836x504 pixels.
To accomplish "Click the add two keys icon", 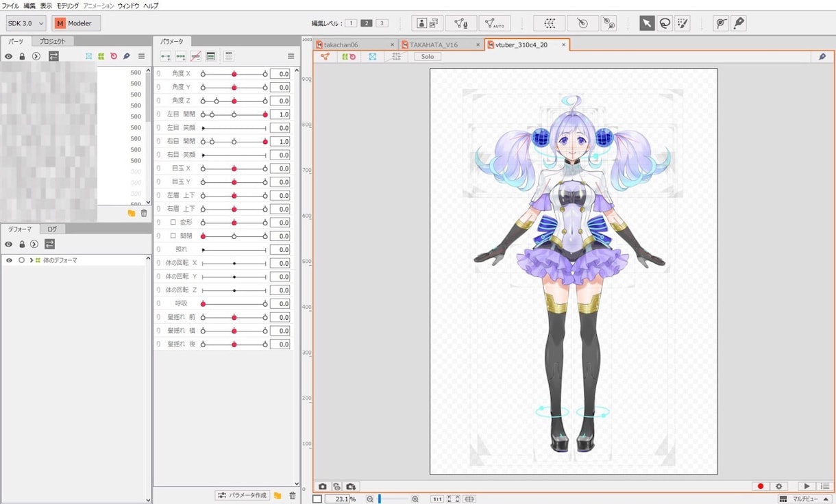I will [165, 56].
